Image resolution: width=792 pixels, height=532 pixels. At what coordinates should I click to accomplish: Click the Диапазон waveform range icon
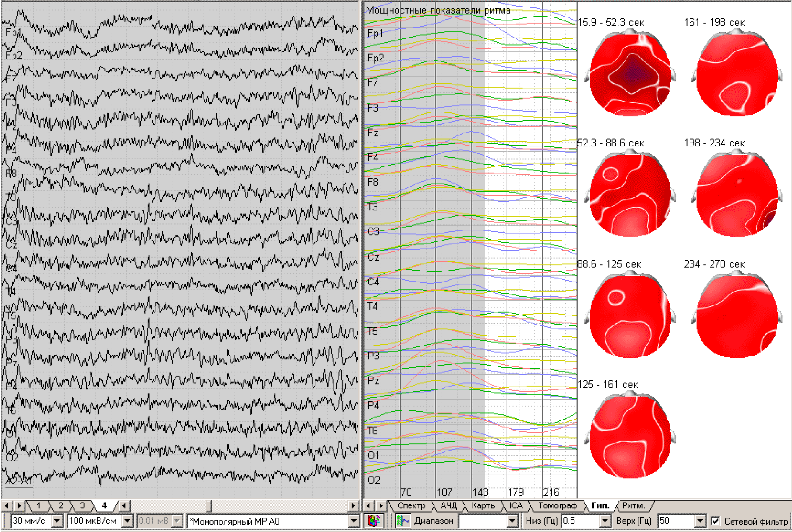point(403,521)
